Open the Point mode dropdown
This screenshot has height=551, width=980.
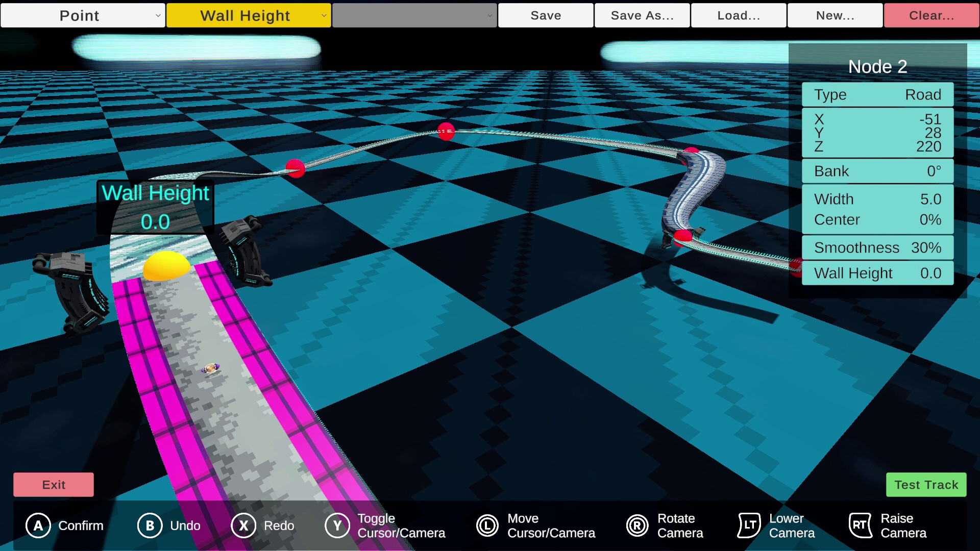point(83,15)
